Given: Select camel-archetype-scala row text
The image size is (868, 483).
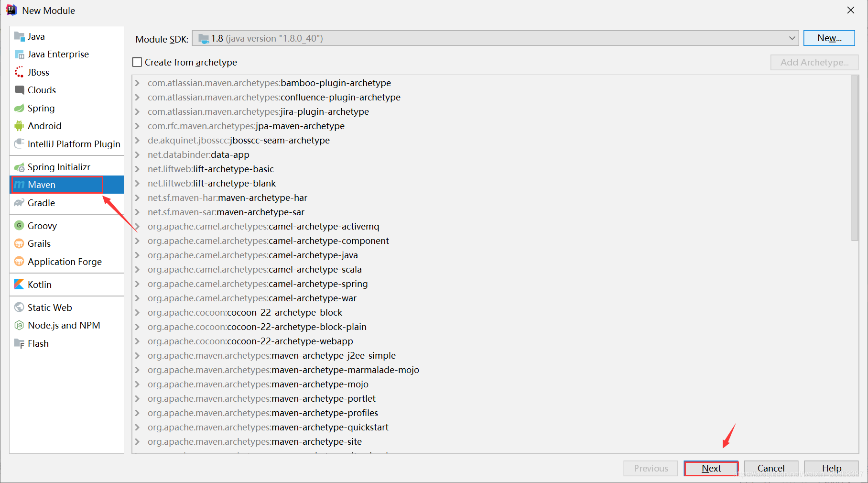Looking at the screenshot, I should pyautogui.click(x=255, y=269).
